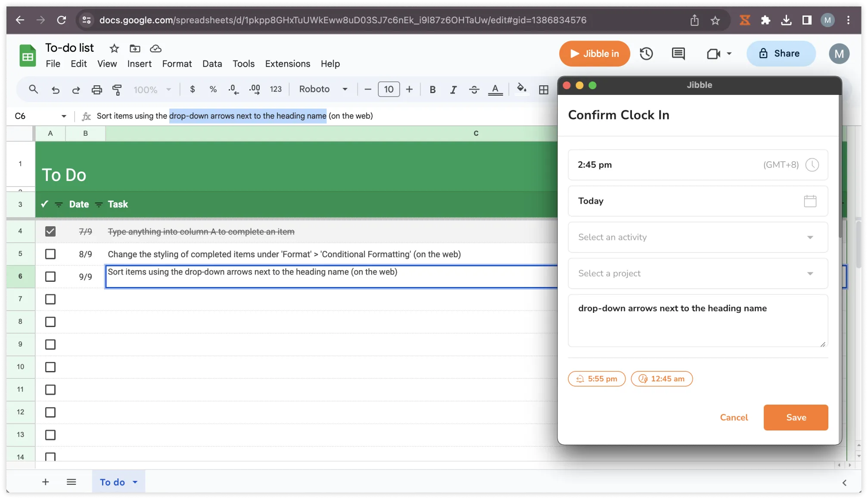Click the calendar icon beside Today

coord(810,201)
